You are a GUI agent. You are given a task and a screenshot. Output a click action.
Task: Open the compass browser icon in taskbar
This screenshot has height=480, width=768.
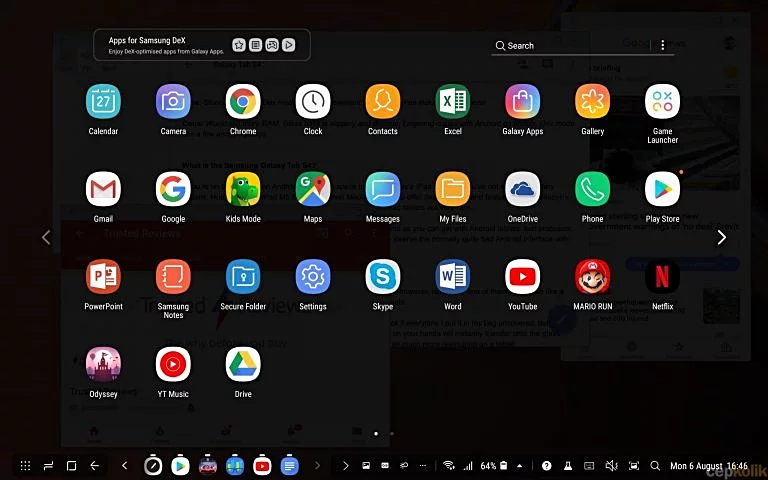[x=153, y=466]
